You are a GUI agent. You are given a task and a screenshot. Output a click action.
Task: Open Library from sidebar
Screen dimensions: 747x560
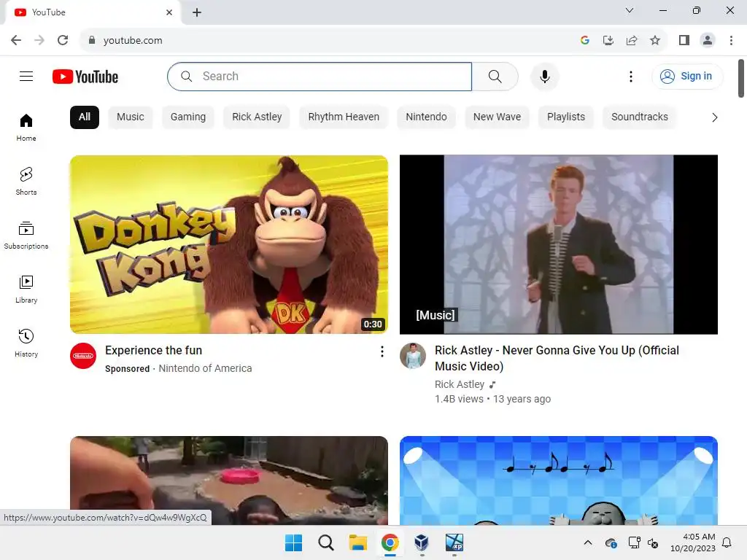[x=26, y=289]
